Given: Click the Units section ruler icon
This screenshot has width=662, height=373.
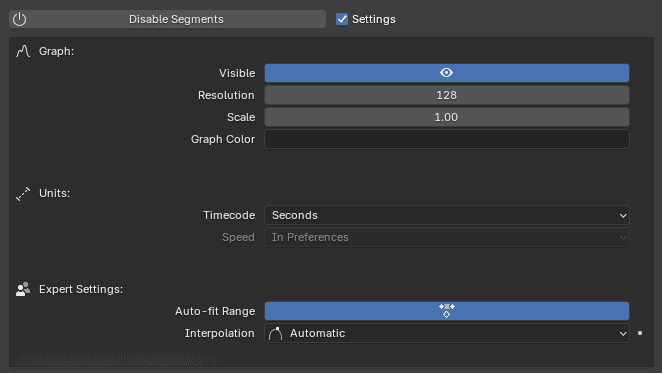Looking at the screenshot, I should tap(23, 193).
